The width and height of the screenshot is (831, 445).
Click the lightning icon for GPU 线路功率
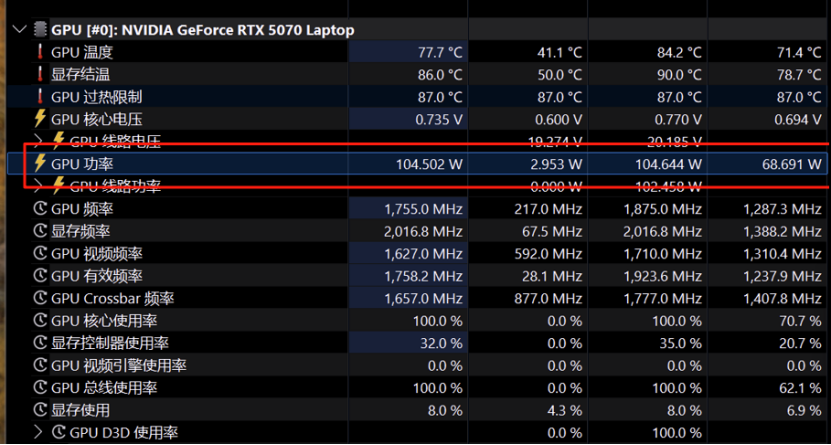click(59, 186)
